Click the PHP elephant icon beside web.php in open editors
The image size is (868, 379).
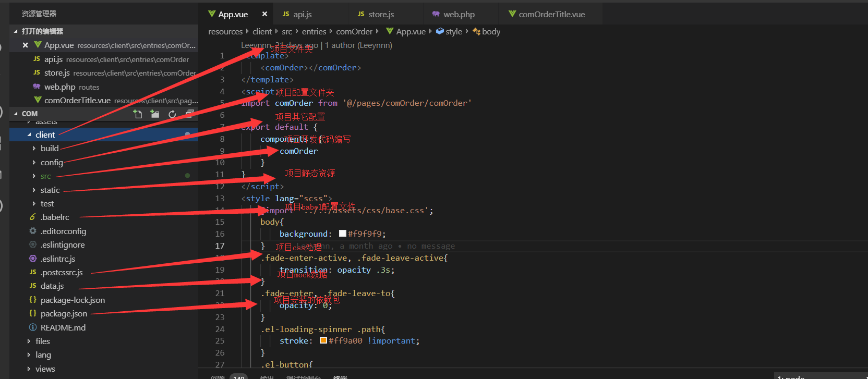tap(37, 87)
